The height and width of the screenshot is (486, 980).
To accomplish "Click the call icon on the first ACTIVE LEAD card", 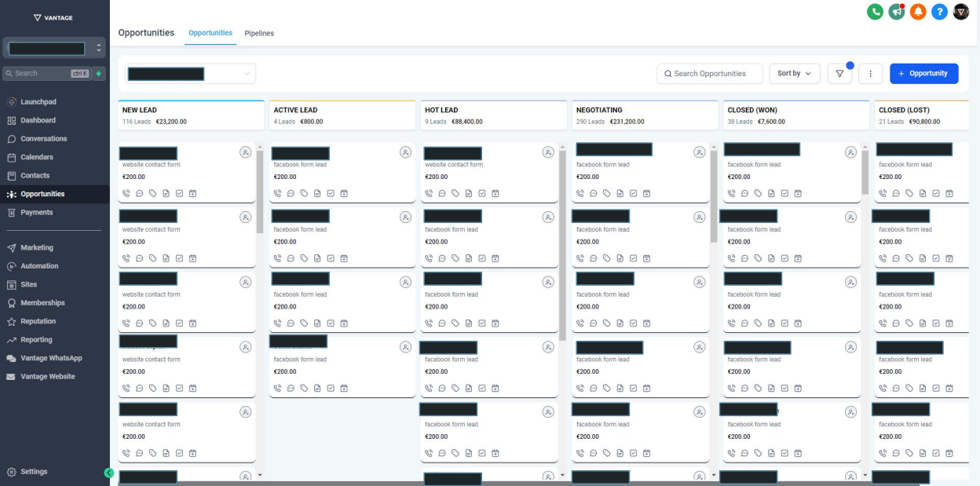I will pyautogui.click(x=278, y=193).
